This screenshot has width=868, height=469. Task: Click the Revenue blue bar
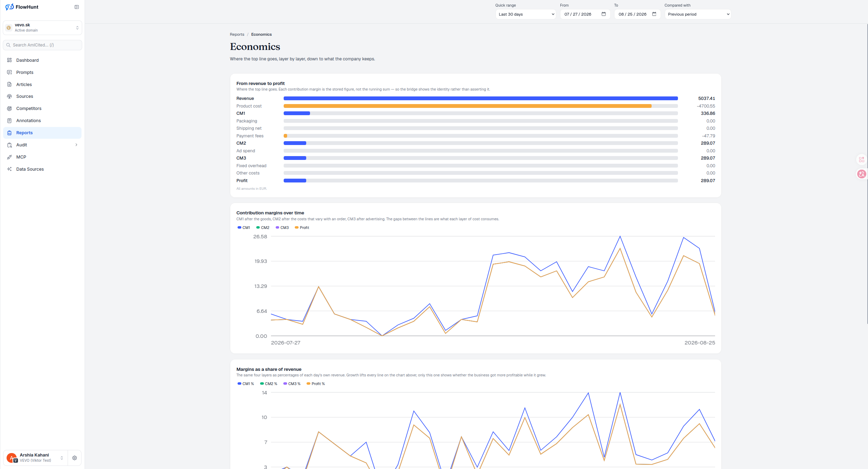(481, 99)
